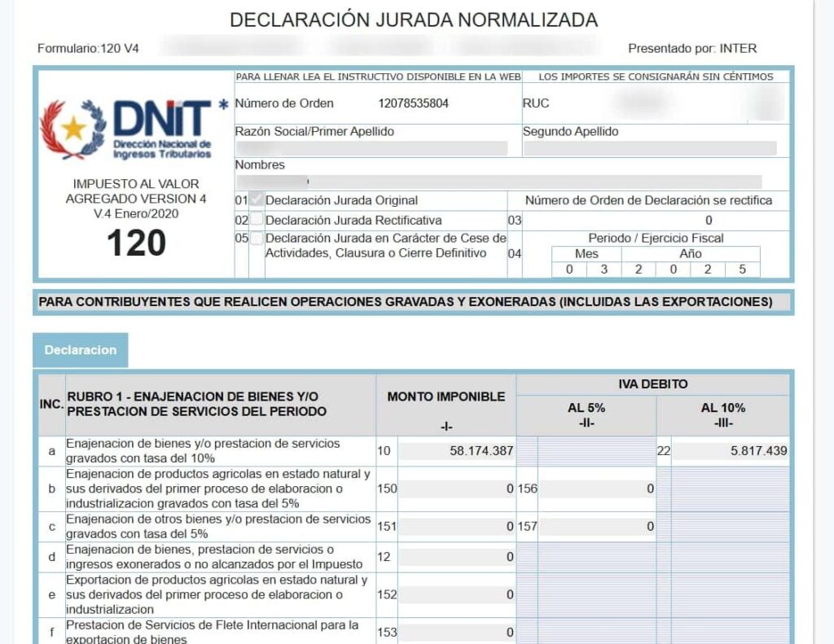Viewport: 834px width, 644px height.
Task: Check the Declaración Jurada de Cese checkbox
Action: point(256,239)
